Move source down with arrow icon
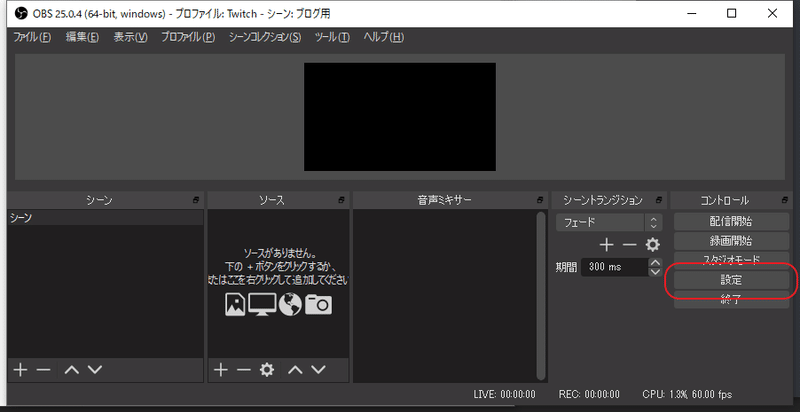The height and width of the screenshot is (412, 800). point(318,370)
